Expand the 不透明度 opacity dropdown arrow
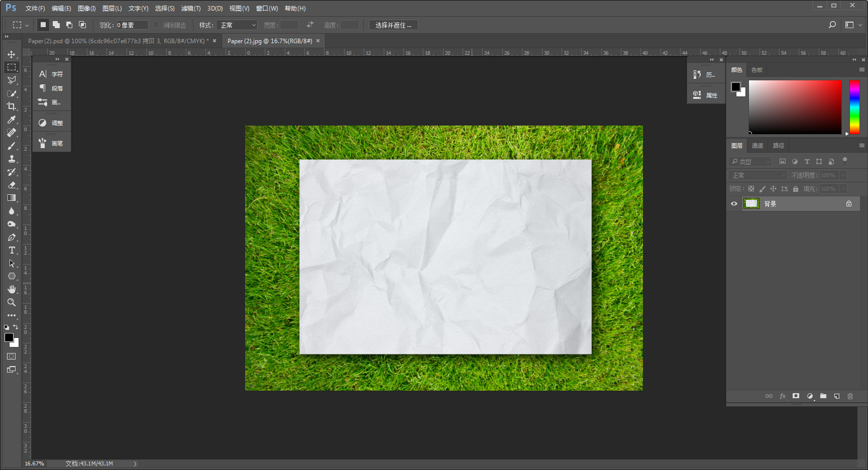This screenshot has height=470, width=868. tap(843, 175)
